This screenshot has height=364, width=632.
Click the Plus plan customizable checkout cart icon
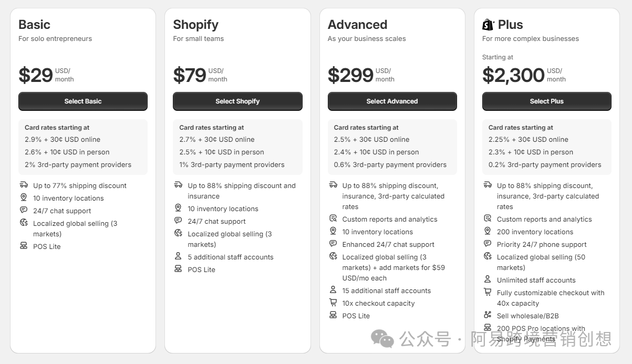click(x=487, y=292)
